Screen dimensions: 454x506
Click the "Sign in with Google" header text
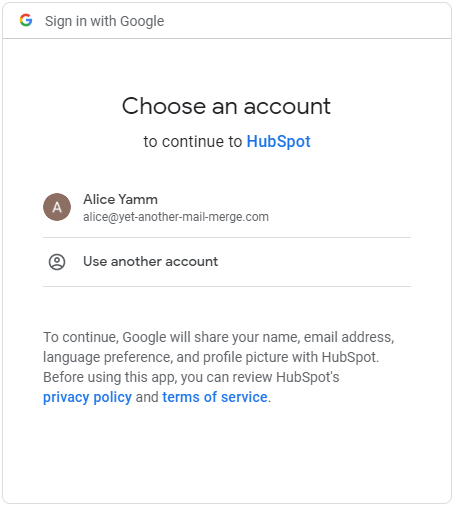105,21
